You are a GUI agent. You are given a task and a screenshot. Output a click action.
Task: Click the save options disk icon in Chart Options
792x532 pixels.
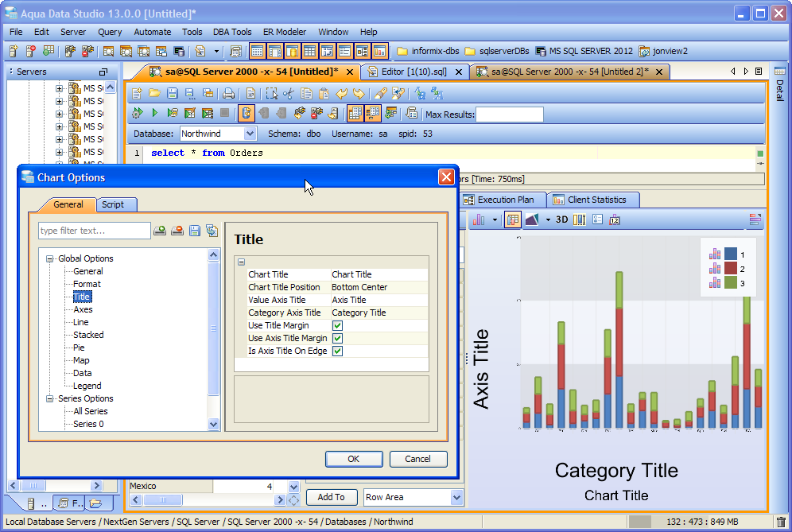195,231
